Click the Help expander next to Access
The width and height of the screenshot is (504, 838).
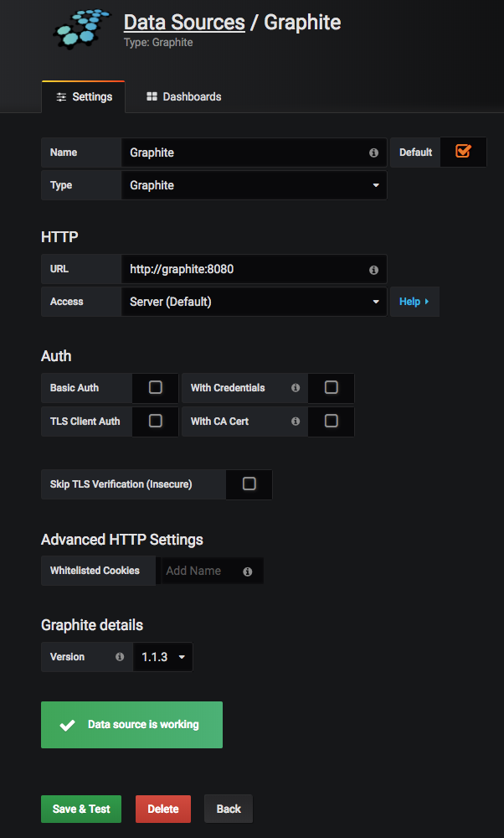point(414,301)
